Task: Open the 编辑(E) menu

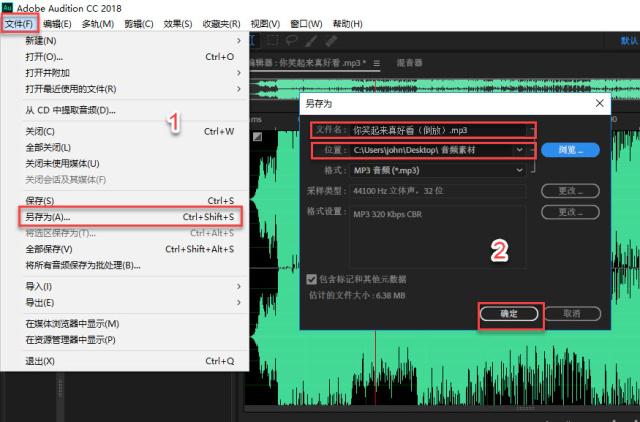Action: pos(57,24)
